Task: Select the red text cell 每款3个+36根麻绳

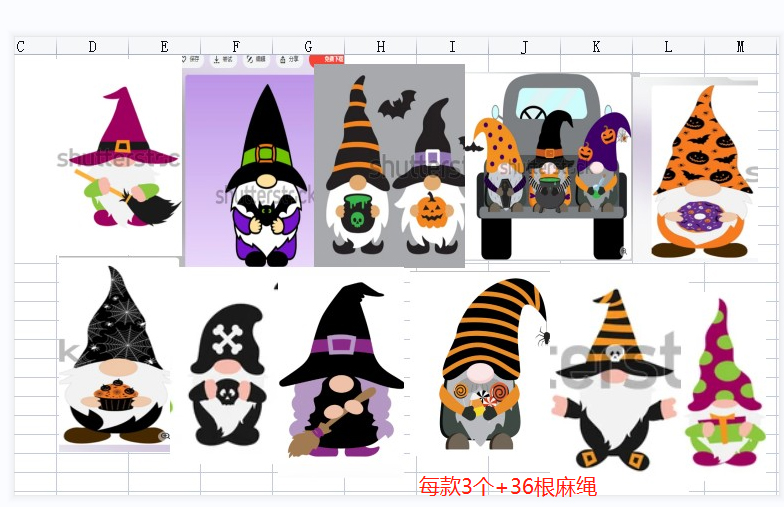Action: [507, 487]
